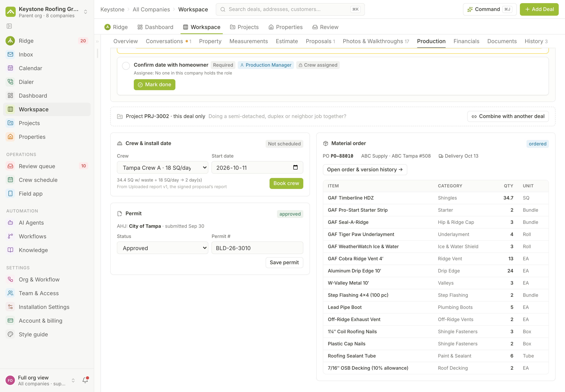Viewport: 565px width, 392px height.
Task: Click the Book crew button
Action: click(x=286, y=183)
